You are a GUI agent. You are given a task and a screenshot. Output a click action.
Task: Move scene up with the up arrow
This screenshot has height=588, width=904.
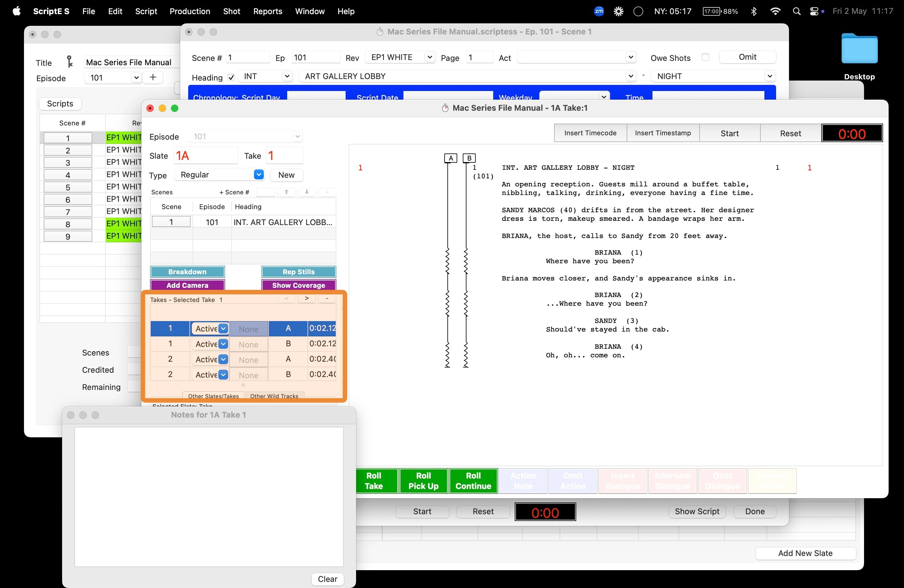pyautogui.click(x=287, y=192)
